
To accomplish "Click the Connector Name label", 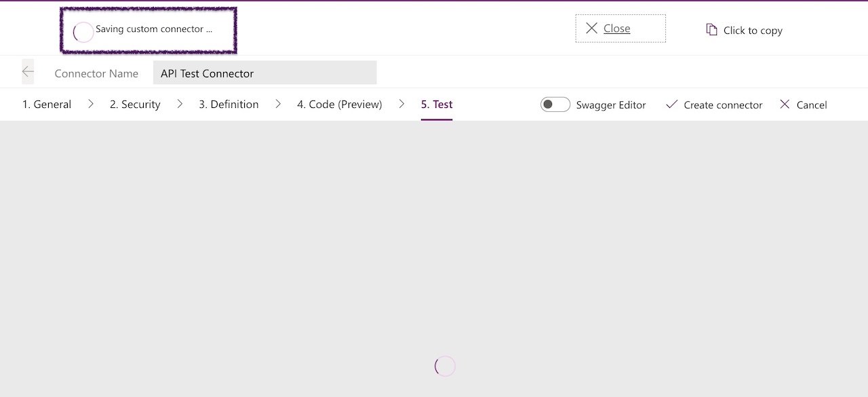I will click(x=96, y=73).
